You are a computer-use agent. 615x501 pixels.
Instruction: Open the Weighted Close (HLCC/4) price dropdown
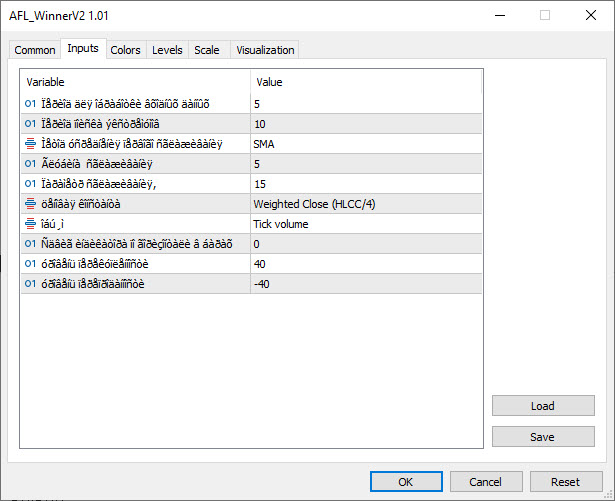coord(366,204)
